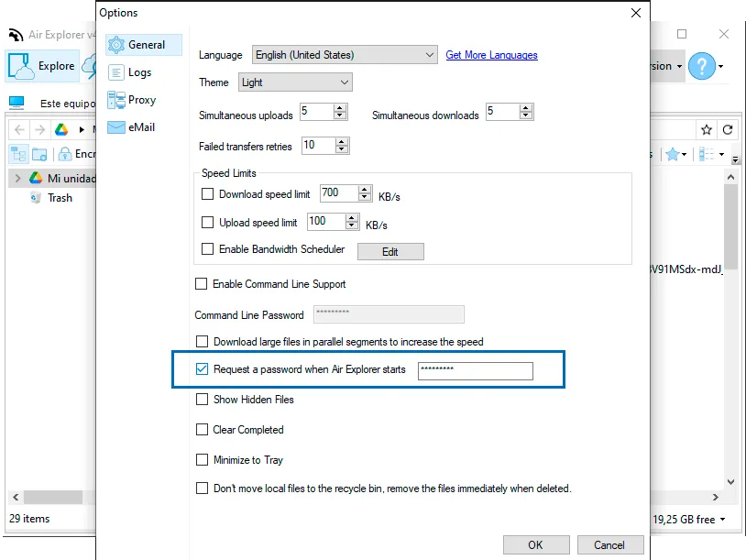The height and width of the screenshot is (560, 746).
Task: Check Enable Command Line Support
Action: [202, 284]
